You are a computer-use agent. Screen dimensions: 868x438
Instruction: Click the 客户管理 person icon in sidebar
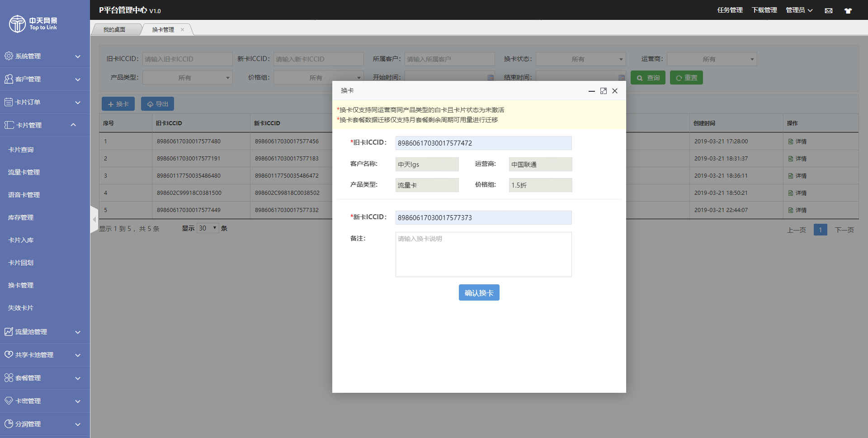[x=9, y=79]
